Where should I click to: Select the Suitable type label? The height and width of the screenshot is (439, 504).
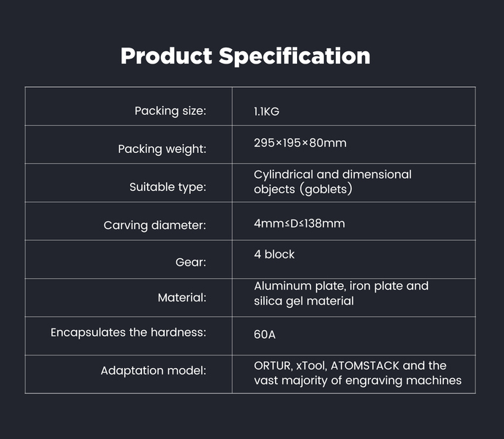pos(168,187)
